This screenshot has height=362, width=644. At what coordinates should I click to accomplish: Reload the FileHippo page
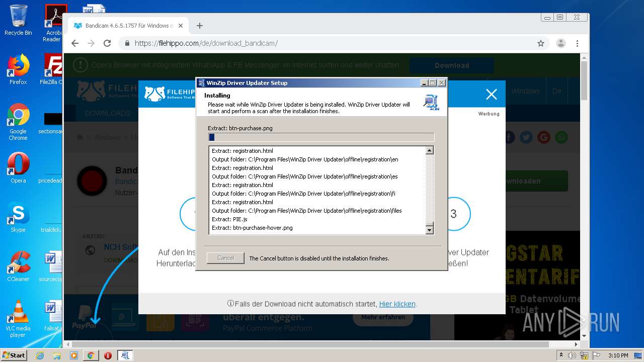[x=107, y=43]
